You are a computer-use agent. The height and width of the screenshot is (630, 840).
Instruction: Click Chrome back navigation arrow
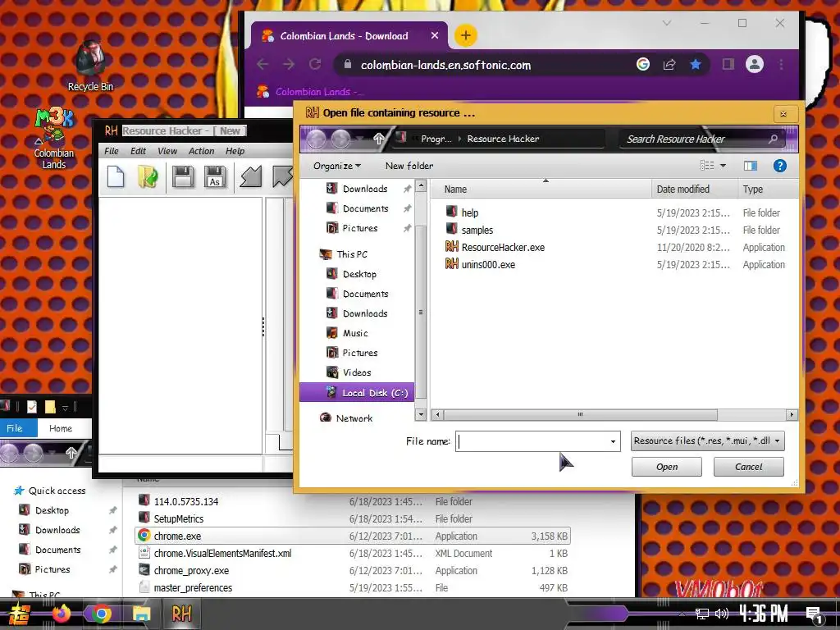[x=262, y=64]
